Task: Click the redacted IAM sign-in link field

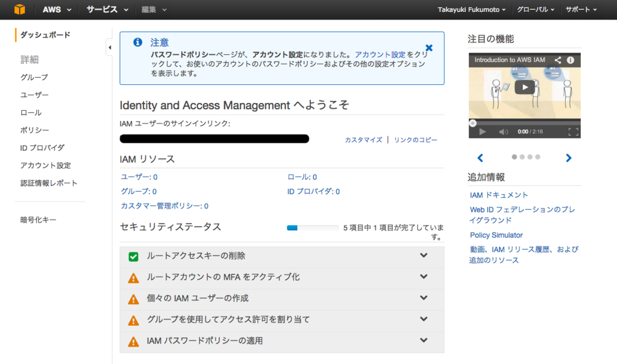Action: coord(215,139)
